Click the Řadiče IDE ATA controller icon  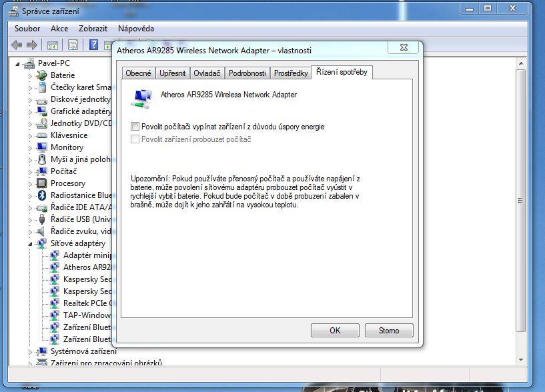click(42, 207)
